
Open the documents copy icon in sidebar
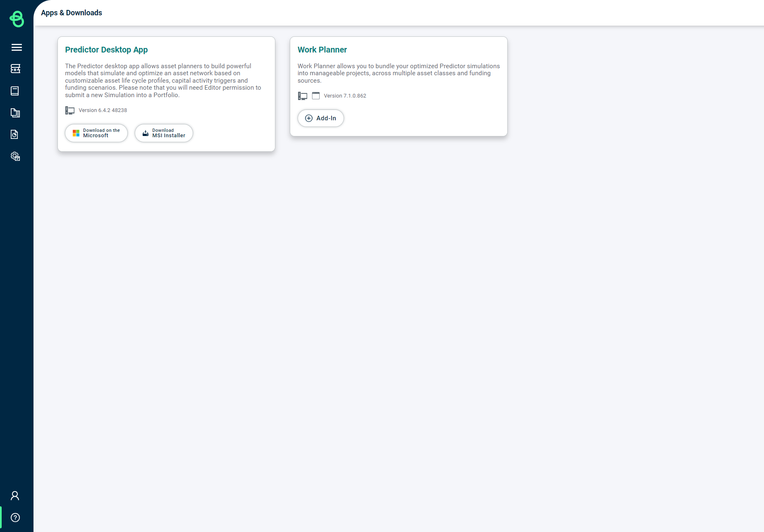point(15,113)
